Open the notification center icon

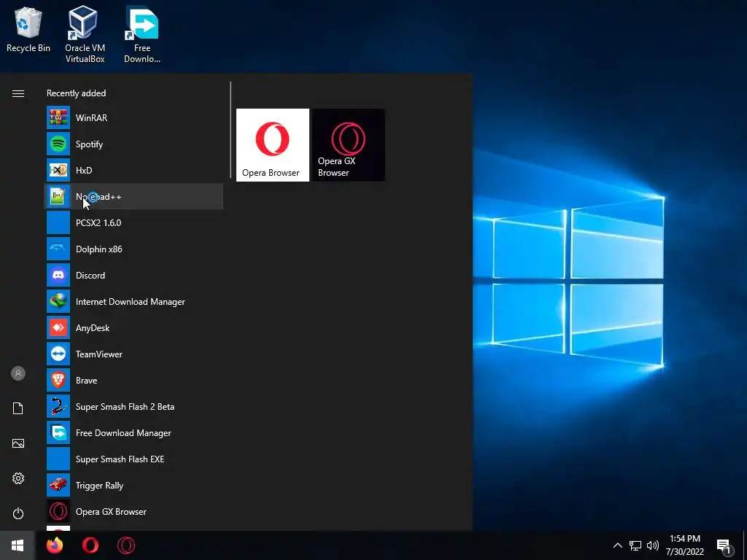point(724,545)
